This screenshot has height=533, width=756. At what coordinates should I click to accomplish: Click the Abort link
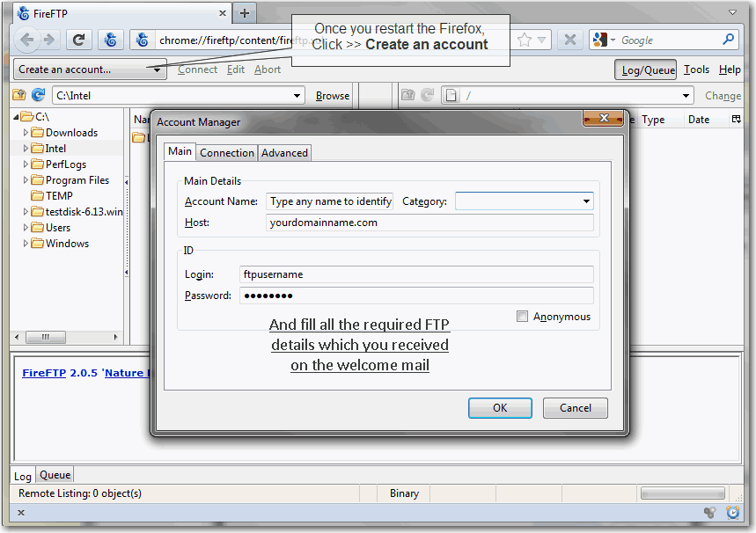point(268,69)
